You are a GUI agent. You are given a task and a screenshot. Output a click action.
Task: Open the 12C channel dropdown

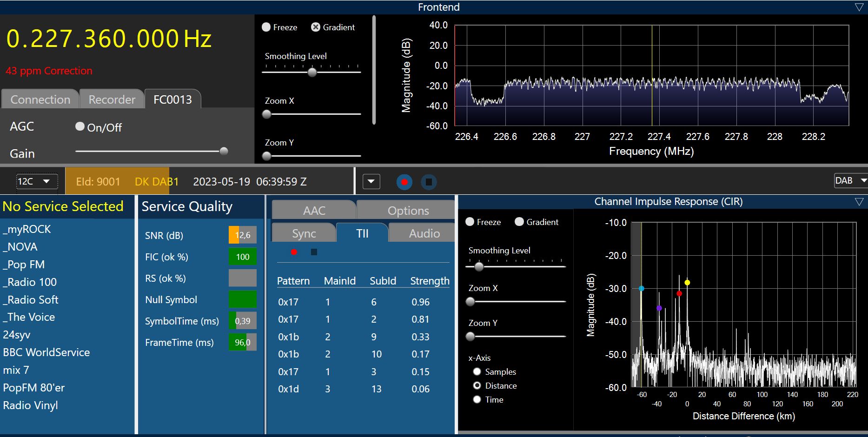[x=37, y=181]
